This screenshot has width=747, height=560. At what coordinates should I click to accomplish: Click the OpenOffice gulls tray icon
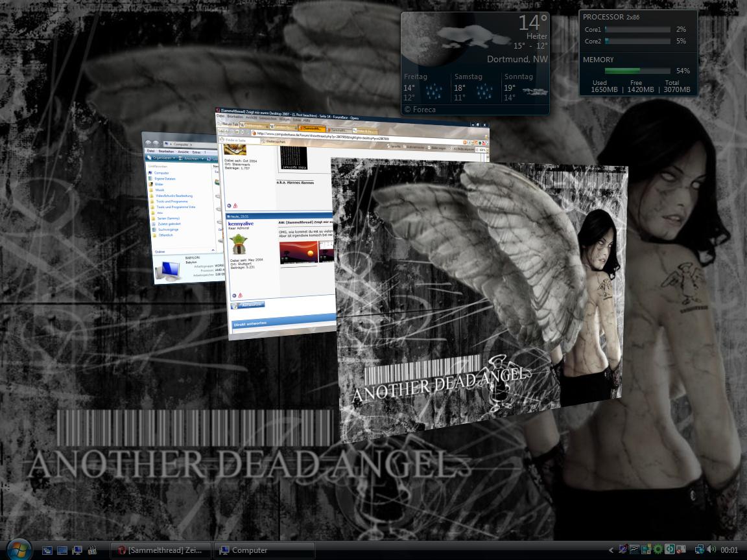pos(635,550)
